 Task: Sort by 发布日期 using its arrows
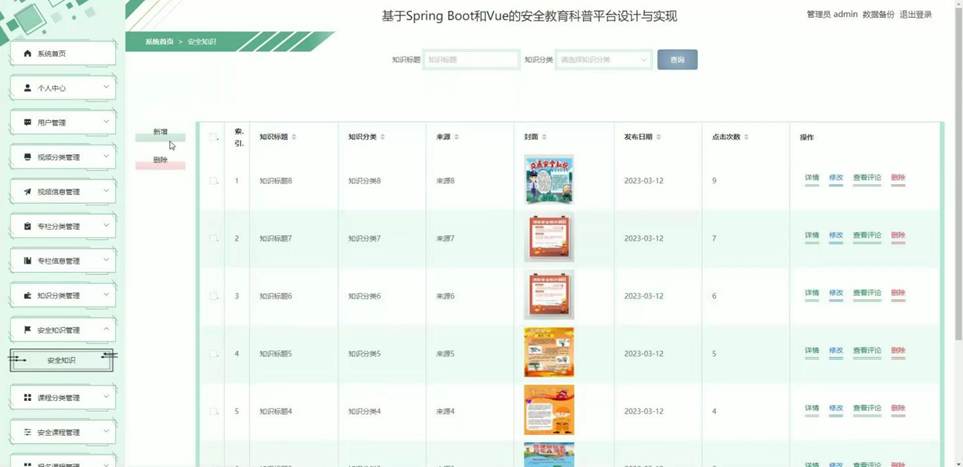tap(658, 137)
